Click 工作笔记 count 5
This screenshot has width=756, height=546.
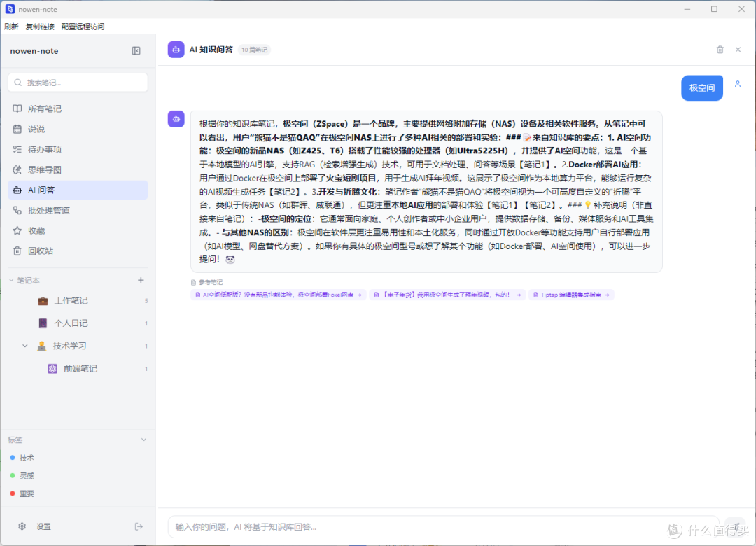[146, 301]
